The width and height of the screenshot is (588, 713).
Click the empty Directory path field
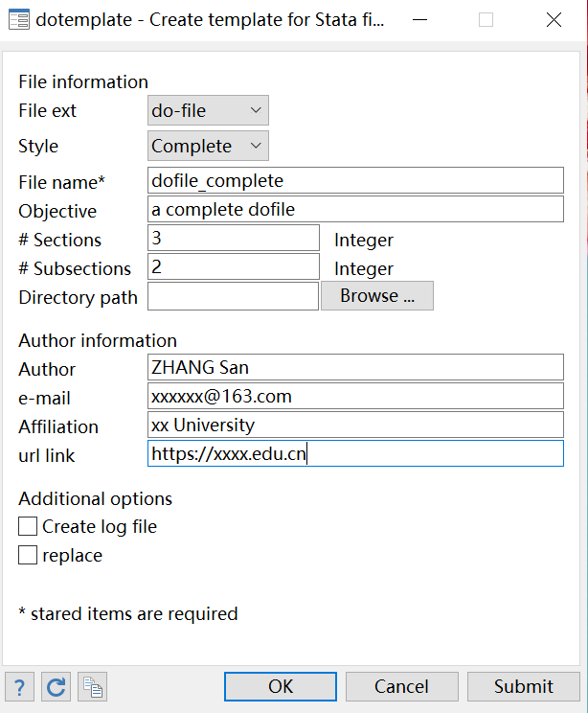point(233,296)
